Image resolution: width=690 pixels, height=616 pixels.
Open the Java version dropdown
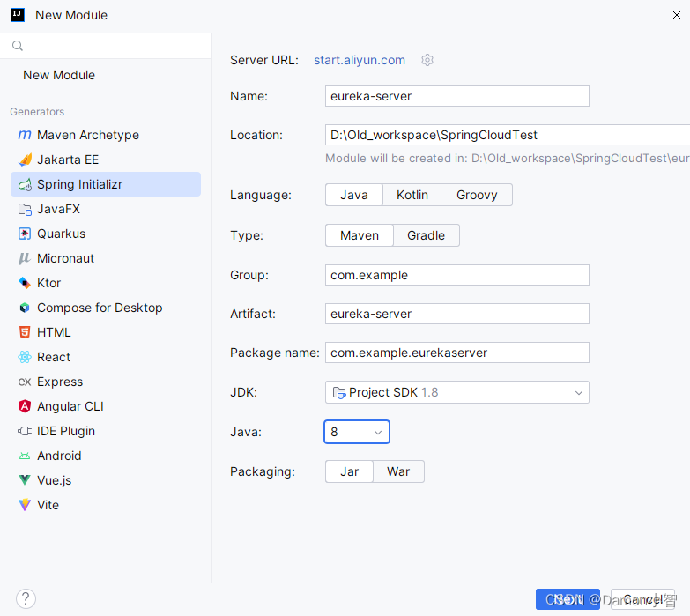(x=357, y=432)
